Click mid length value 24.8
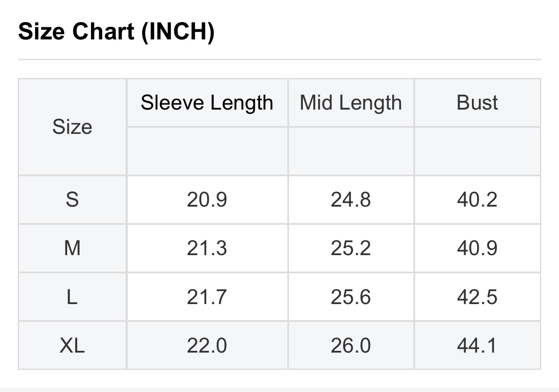This screenshot has width=559, height=392. (351, 200)
